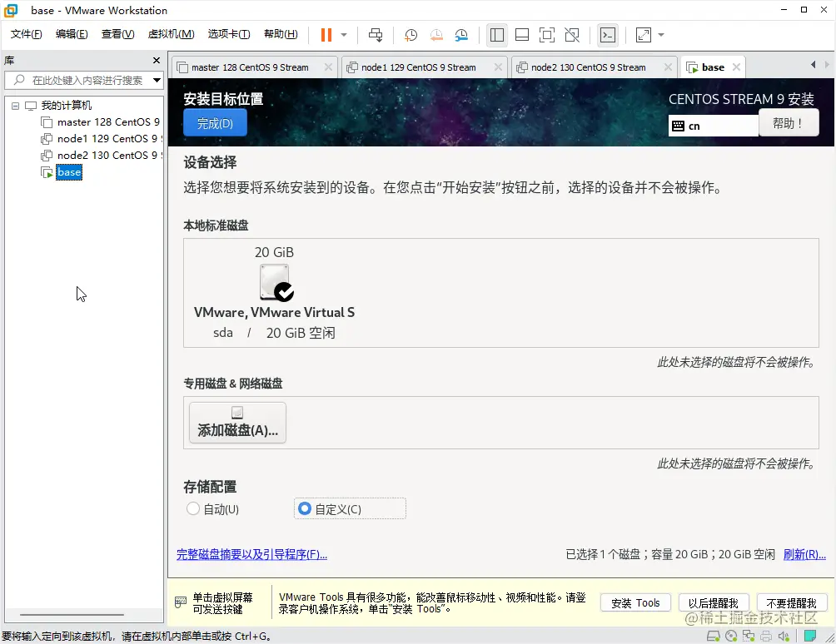Click the tab scroll left arrow
Image resolution: width=836 pixels, height=644 pixels.
[813, 64]
